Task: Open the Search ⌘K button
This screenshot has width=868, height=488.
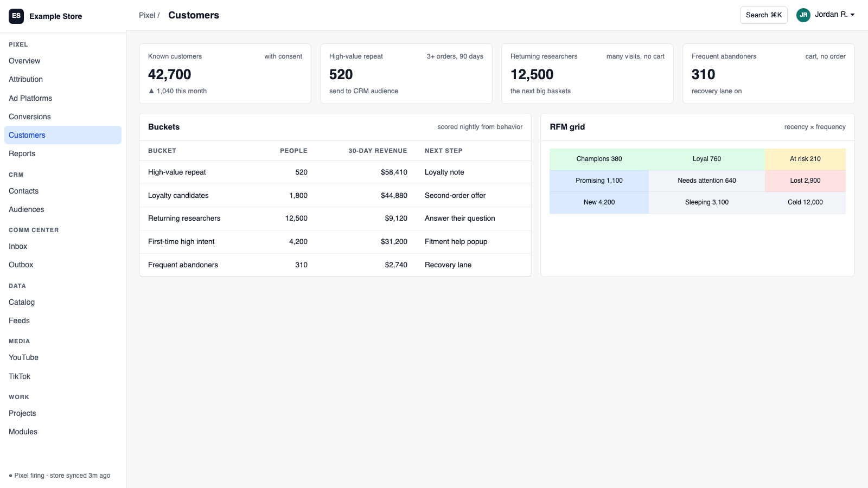Action: tap(763, 15)
